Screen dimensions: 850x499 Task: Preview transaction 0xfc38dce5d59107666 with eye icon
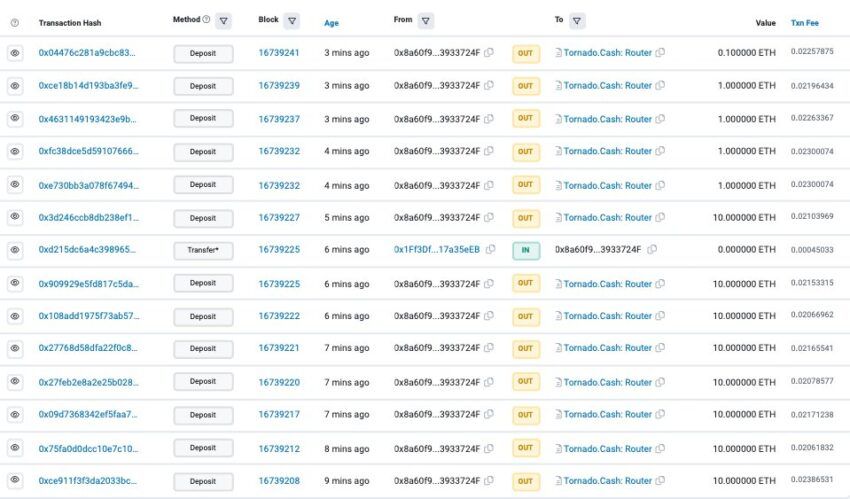click(x=15, y=151)
